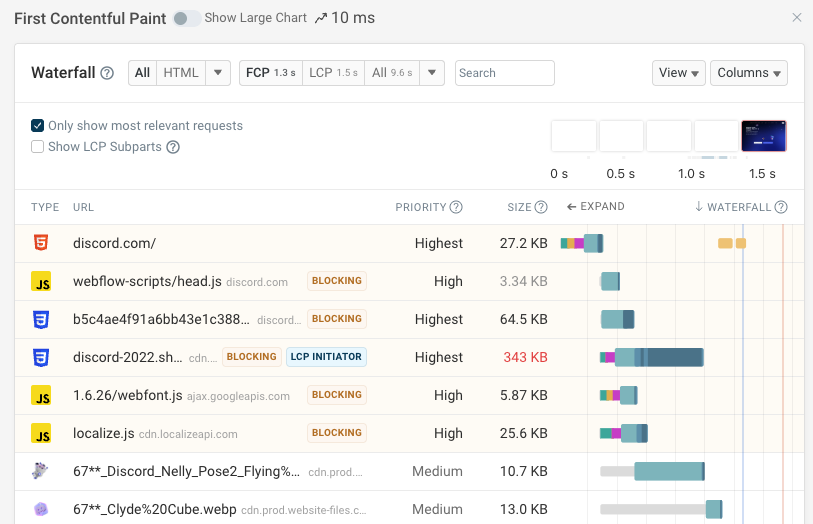
Task: Click the Search input field
Action: (x=504, y=73)
